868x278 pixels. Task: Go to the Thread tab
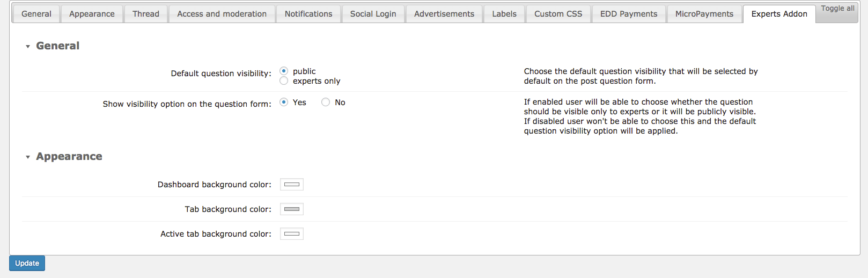coord(146,14)
